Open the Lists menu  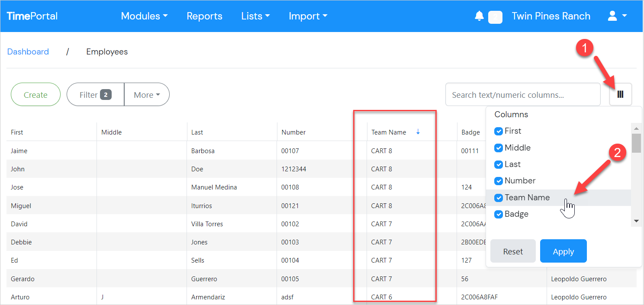(x=255, y=16)
